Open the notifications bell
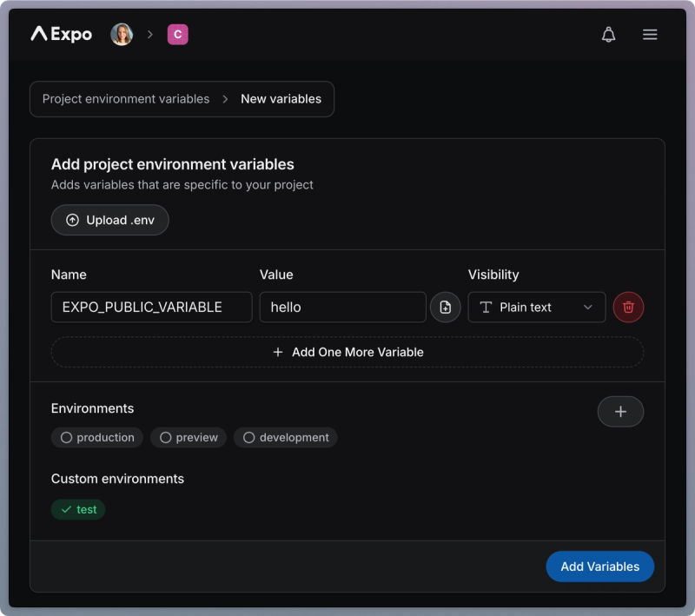 pyautogui.click(x=608, y=34)
